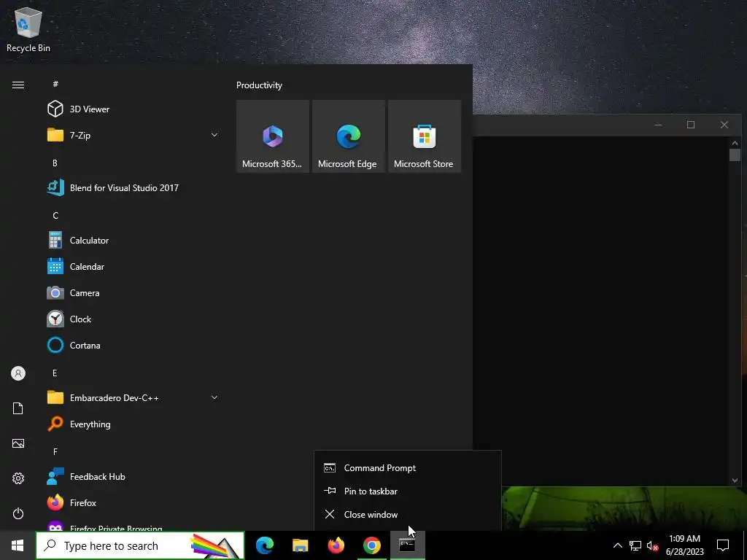This screenshot has height=560, width=747.
Task: Open the Microsoft Edge tile
Action: coord(348,136)
